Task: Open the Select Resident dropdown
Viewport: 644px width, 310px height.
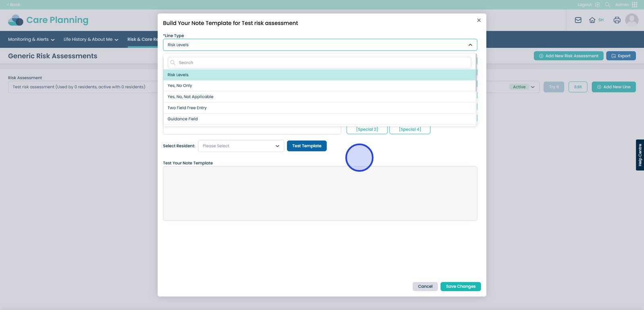Action: (x=241, y=146)
